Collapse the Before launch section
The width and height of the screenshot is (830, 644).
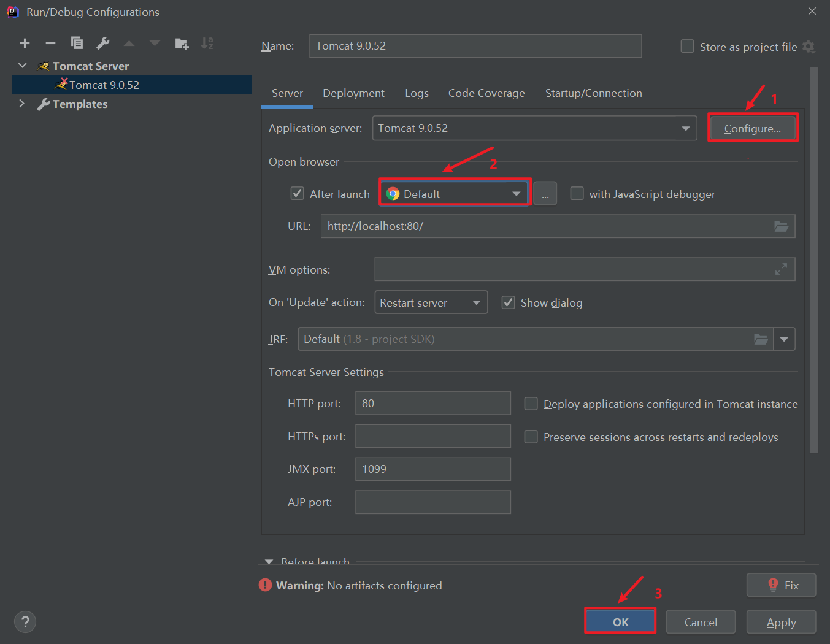pyautogui.click(x=269, y=561)
